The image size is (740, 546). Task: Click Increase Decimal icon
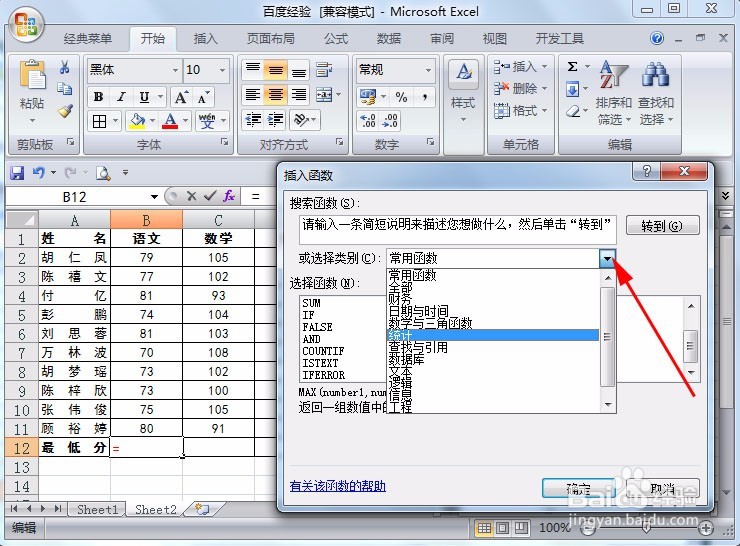tap(368, 121)
